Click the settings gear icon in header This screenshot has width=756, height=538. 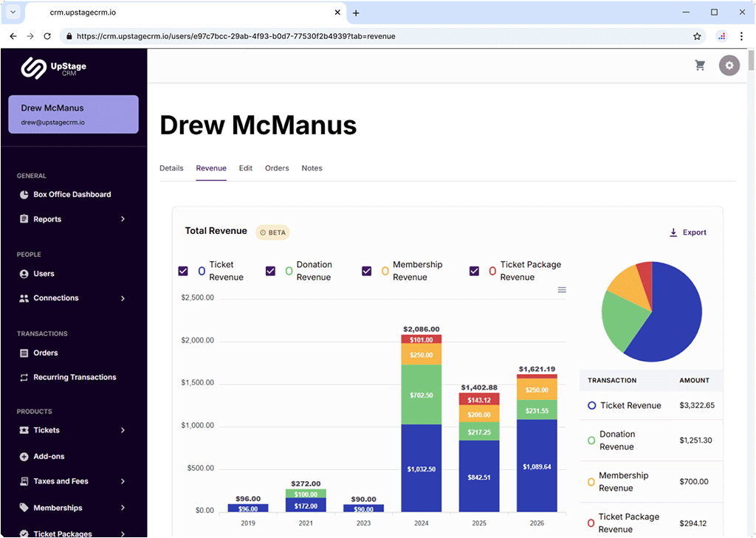click(x=729, y=66)
